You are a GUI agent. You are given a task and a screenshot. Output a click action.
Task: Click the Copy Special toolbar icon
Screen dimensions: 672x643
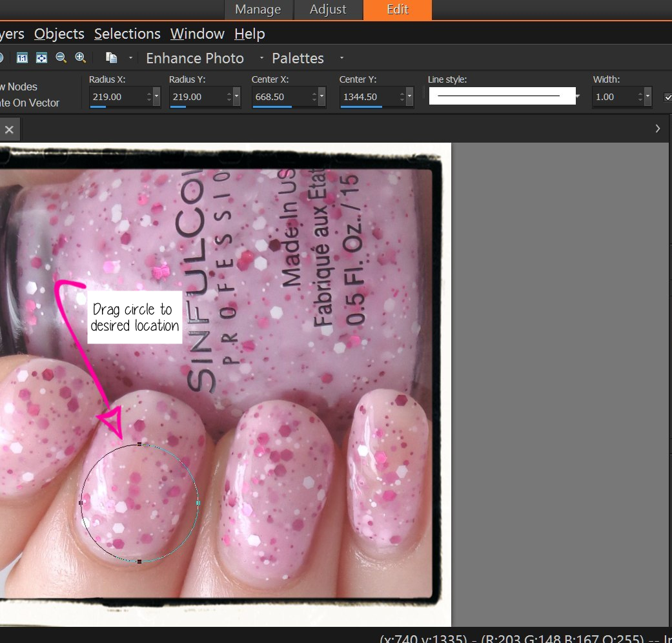click(x=111, y=57)
